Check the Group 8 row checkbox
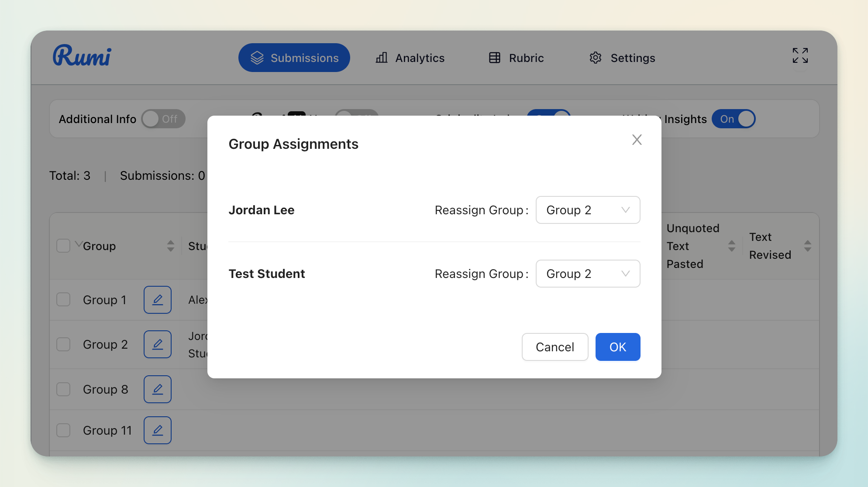The height and width of the screenshot is (487, 868). (x=63, y=389)
